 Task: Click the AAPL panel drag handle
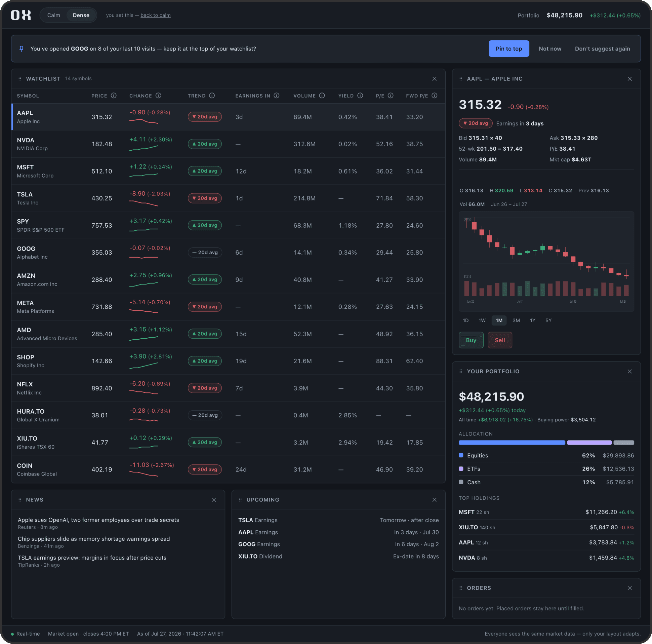pyautogui.click(x=461, y=79)
